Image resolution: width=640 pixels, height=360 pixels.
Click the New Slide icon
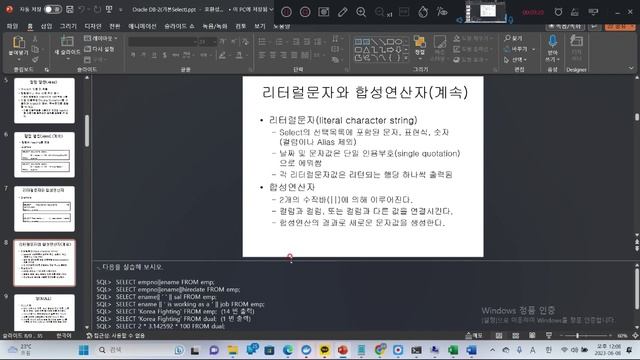pos(67,41)
